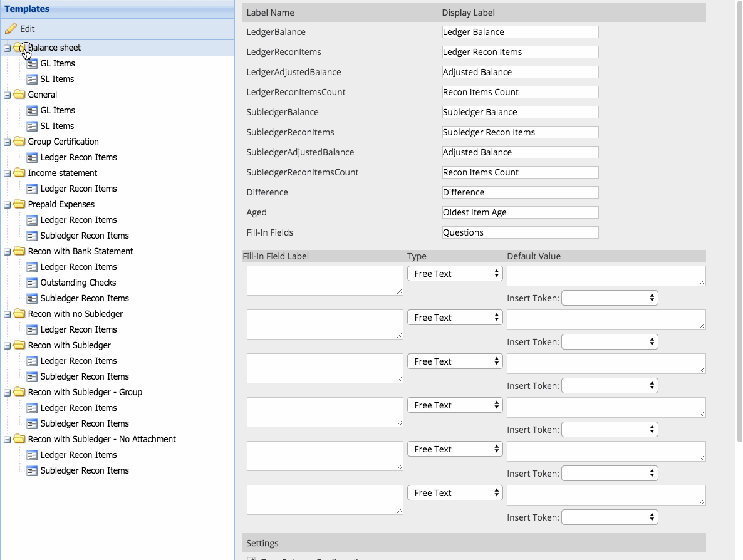Screen dimensions: 743x560
Task: Click the Recon with no Subledger folder icon
Action: [x=19, y=314]
